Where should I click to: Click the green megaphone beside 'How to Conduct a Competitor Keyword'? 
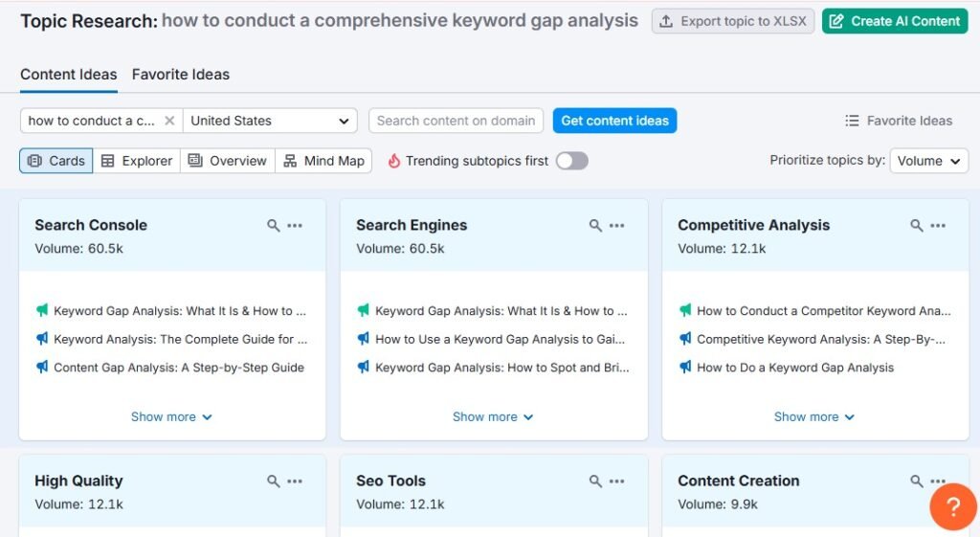point(685,310)
